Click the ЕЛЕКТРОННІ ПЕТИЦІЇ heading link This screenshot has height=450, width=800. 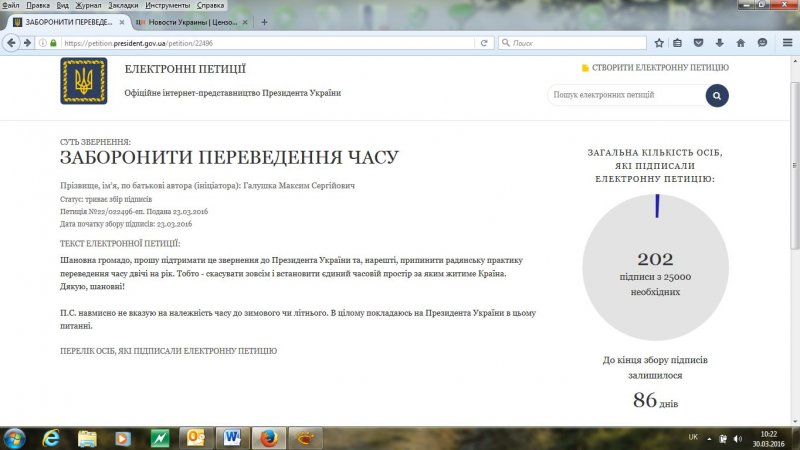(185, 69)
